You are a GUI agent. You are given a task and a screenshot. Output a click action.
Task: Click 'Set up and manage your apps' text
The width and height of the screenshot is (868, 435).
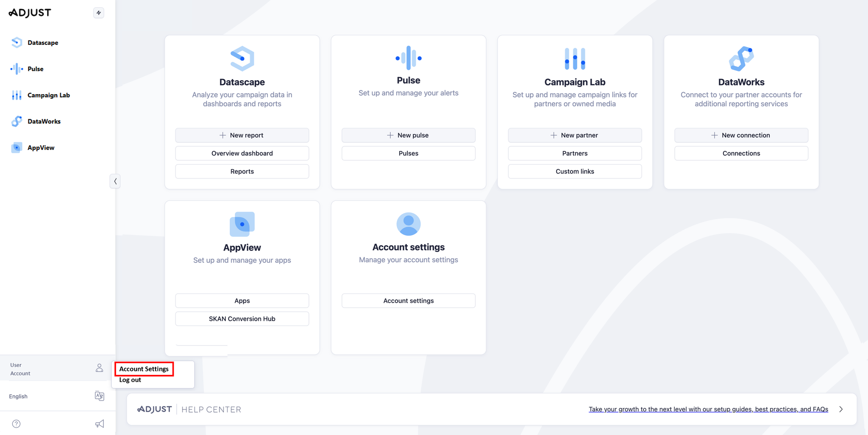click(242, 260)
